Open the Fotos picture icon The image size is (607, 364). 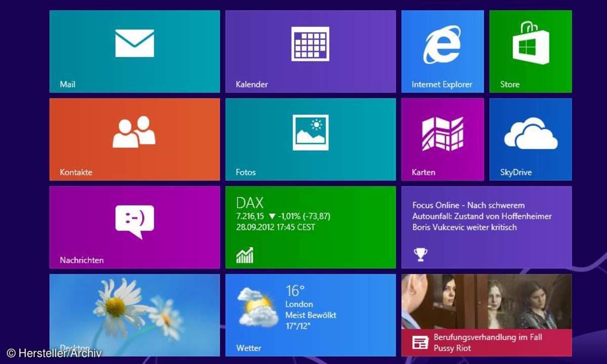[311, 132]
